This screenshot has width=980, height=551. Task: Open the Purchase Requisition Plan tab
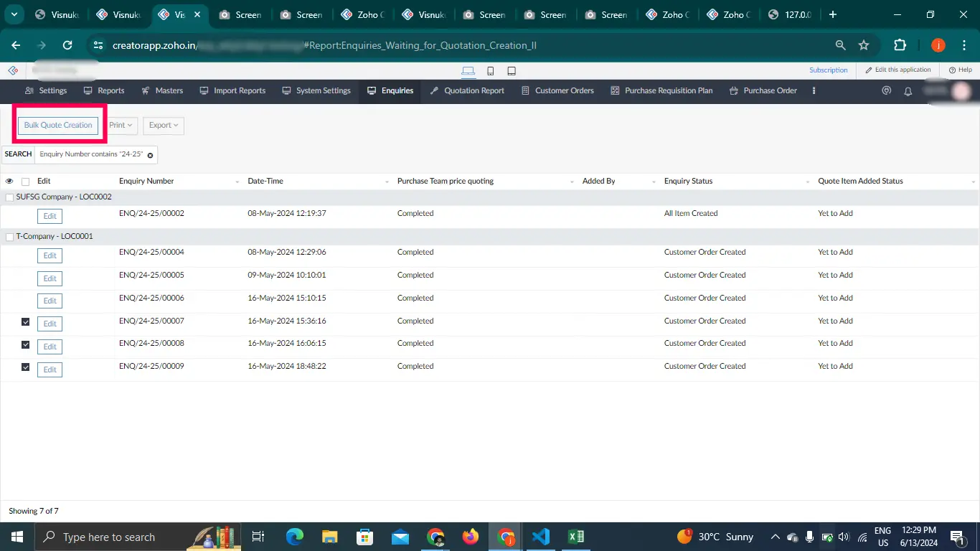(669, 90)
